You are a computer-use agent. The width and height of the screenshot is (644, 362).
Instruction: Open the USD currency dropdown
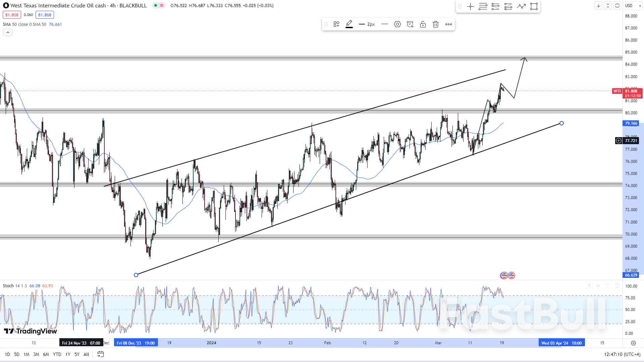pos(633,6)
